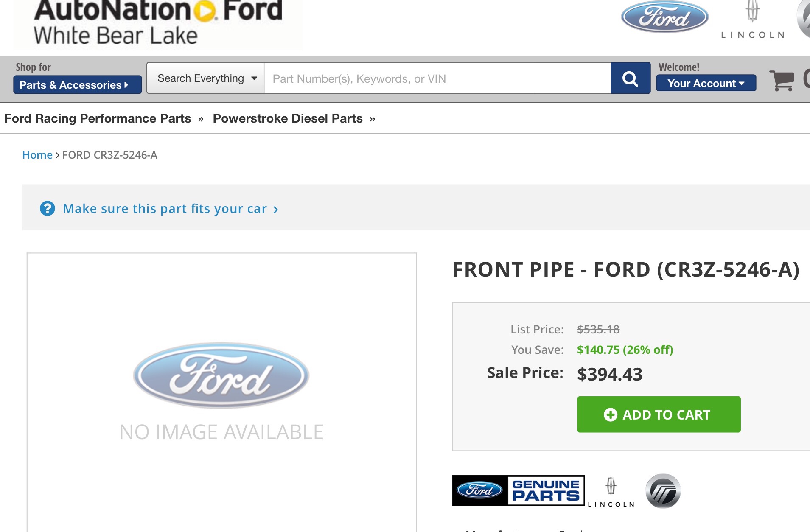Open the shopping cart icon
Image resolution: width=810 pixels, height=532 pixels.
(x=782, y=80)
